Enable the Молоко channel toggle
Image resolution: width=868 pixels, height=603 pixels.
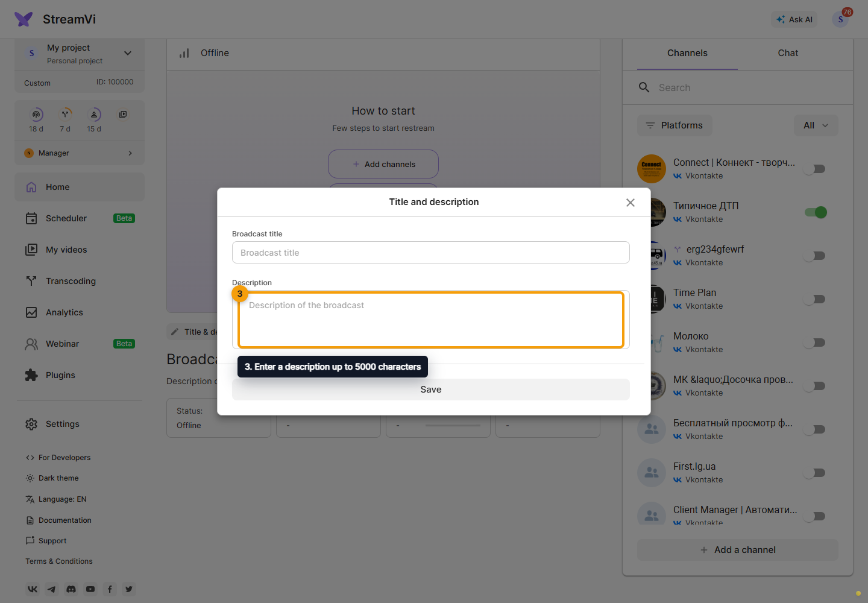(x=816, y=343)
